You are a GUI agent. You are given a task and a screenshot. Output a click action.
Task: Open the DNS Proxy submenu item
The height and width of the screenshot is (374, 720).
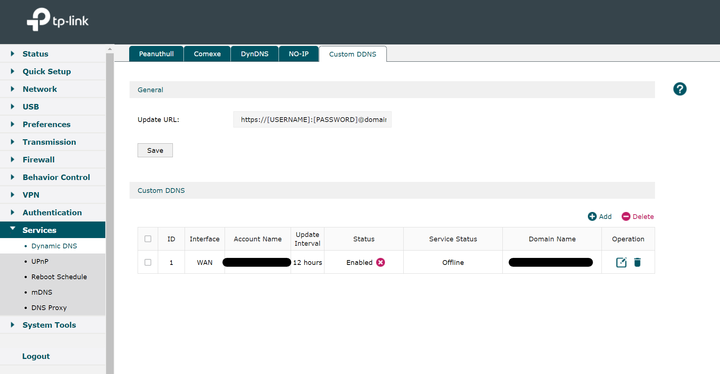coord(52,307)
